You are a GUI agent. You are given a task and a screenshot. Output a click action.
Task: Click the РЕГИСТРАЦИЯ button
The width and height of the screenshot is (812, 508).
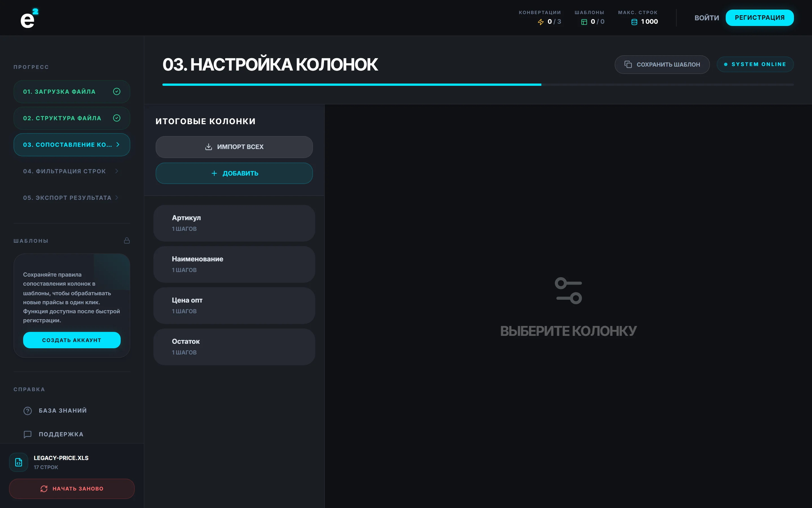[x=760, y=18]
